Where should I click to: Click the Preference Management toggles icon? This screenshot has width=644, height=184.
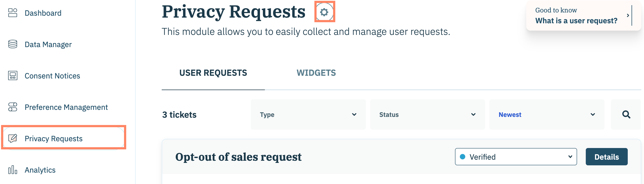[13, 107]
